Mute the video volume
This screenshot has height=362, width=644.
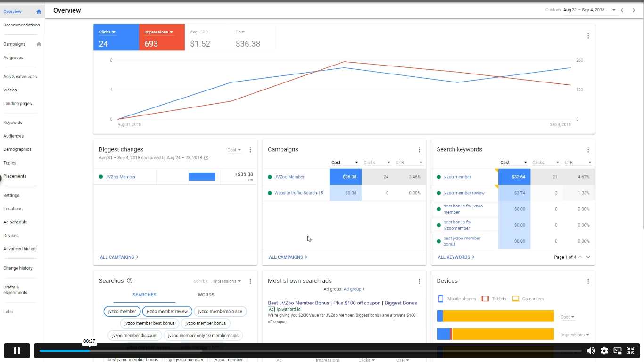(591, 351)
